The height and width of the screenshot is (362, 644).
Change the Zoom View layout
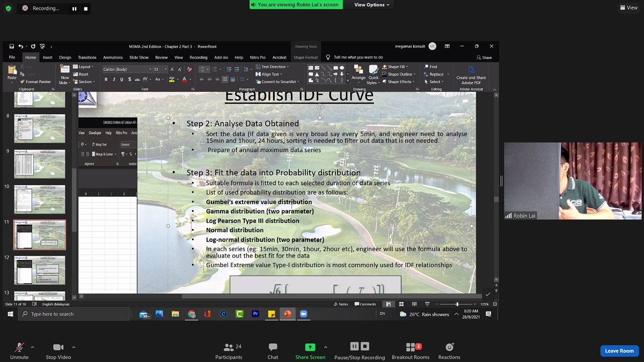pos(629,8)
